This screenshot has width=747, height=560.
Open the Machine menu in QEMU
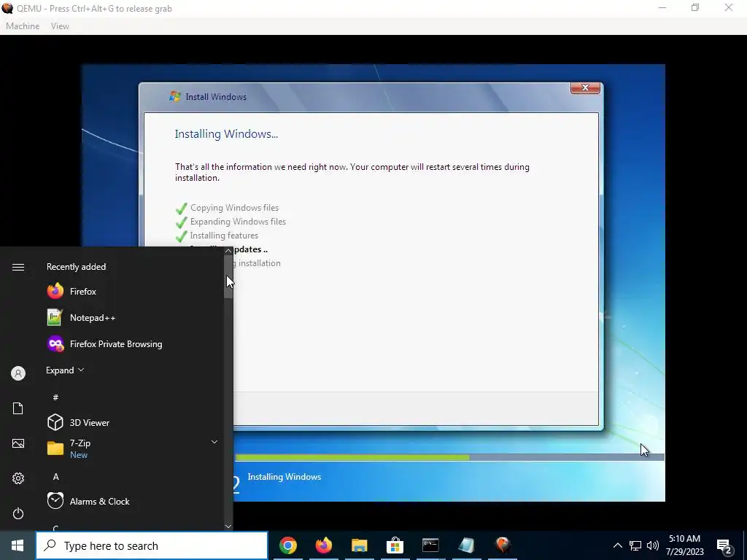pyautogui.click(x=23, y=26)
